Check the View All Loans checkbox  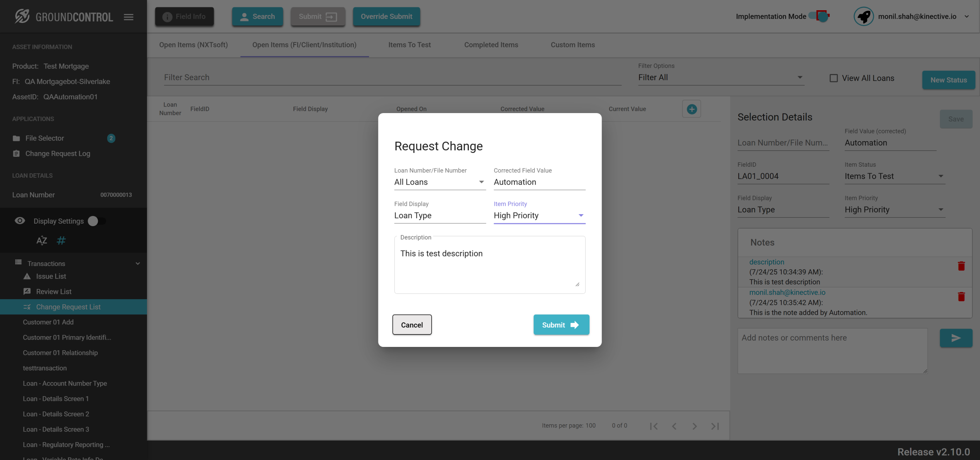[x=833, y=78]
